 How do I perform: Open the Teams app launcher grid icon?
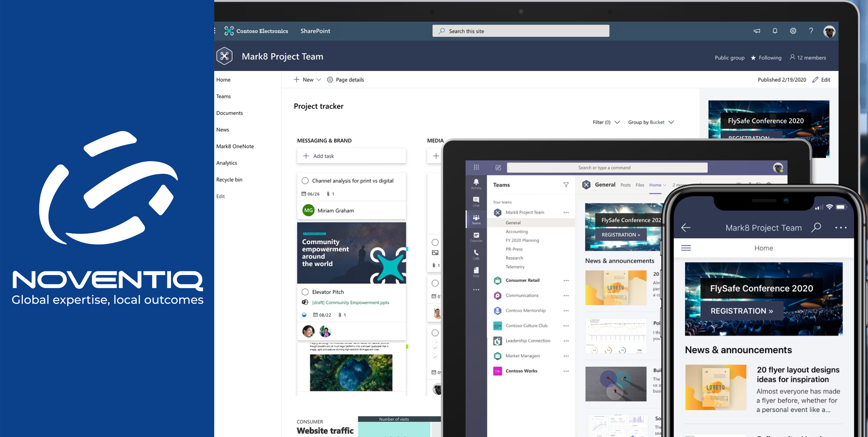pyautogui.click(x=476, y=167)
